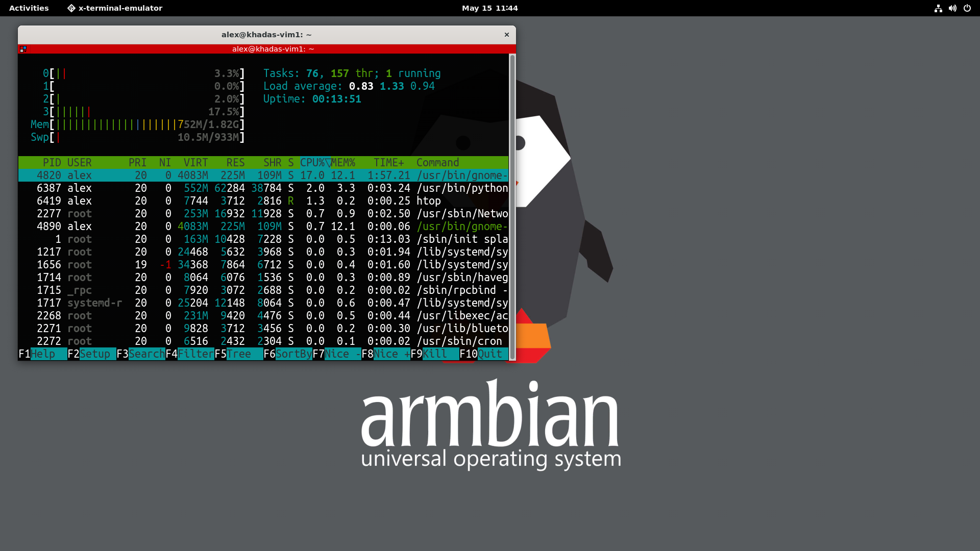Click the terminal window title bar text
980x551 pixels.
click(x=266, y=35)
